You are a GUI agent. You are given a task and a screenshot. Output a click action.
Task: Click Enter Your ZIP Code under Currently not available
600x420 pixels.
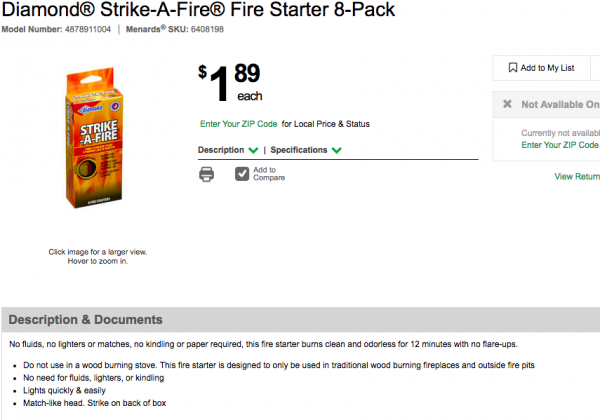560,145
